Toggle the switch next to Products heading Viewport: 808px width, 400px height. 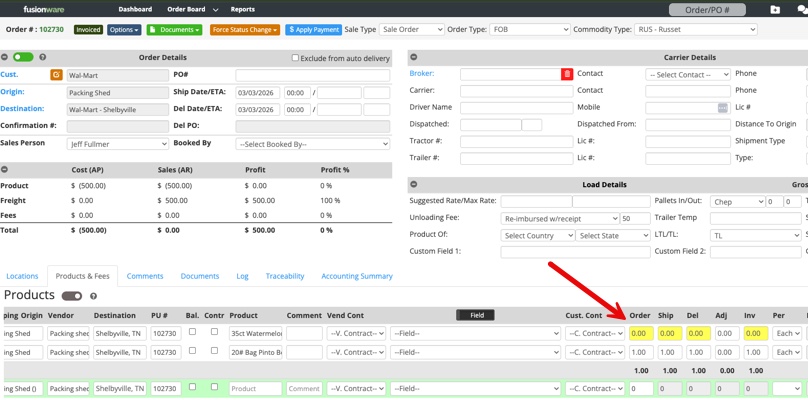pyautogui.click(x=72, y=296)
